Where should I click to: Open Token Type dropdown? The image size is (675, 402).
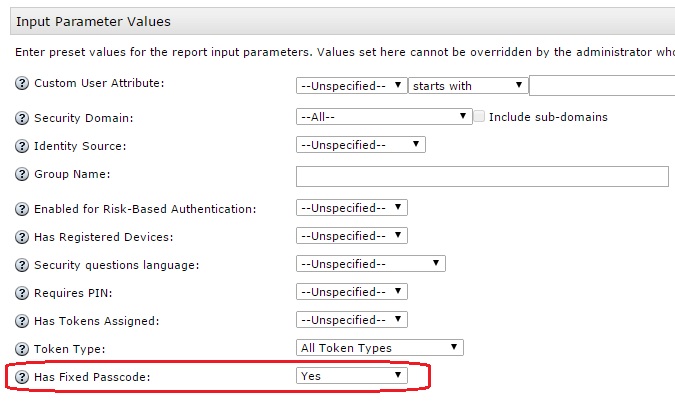(x=380, y=348)
